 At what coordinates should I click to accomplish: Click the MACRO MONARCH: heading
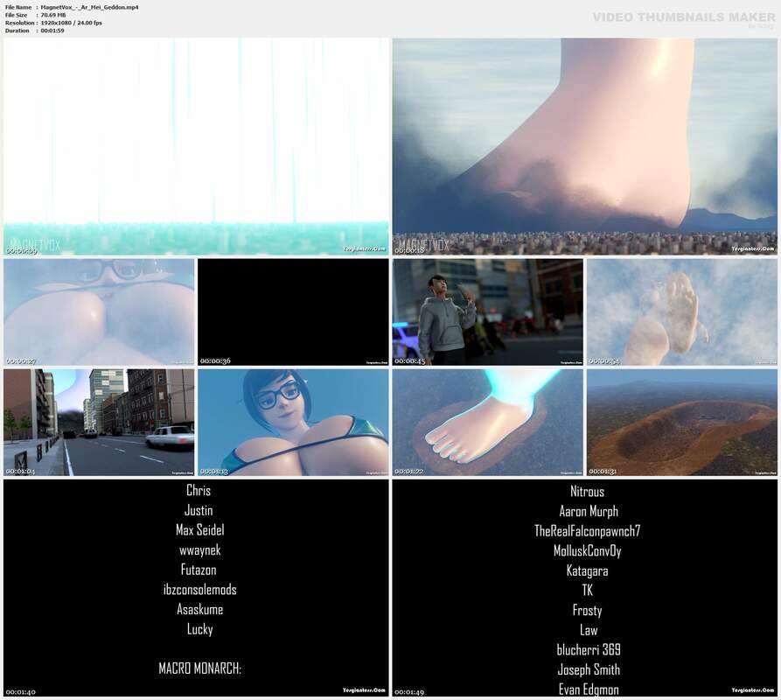click(x=199, y=668)
